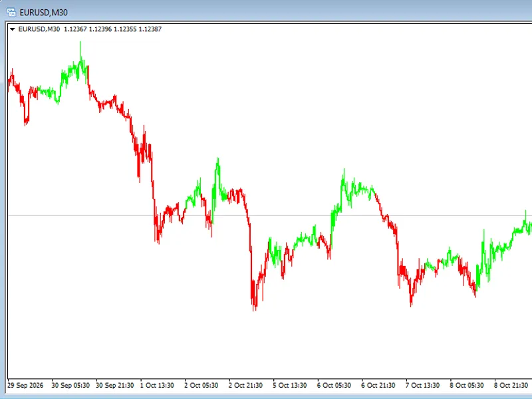Click the EURUSD,M30 chart window icon
Screen dimensions: 532x399
pyautogui.click(x=11, y=13)
